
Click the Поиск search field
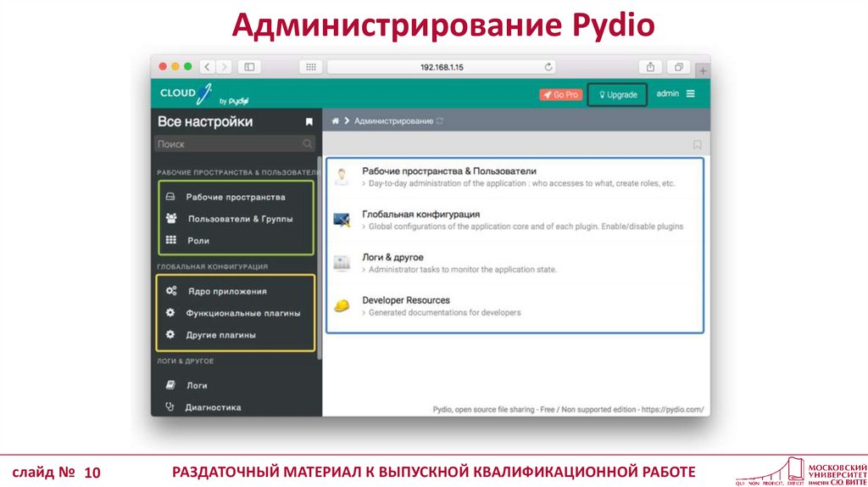point(227,144)
